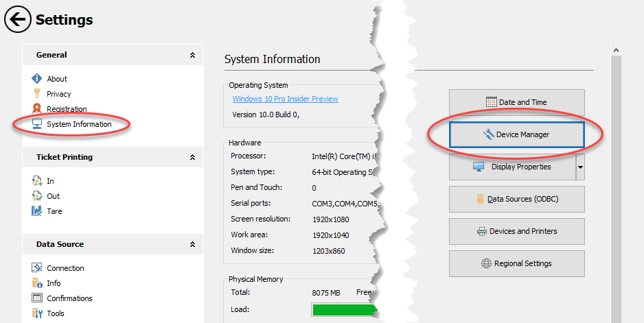
Task: Open Confirmations in Data Source
Action: [x=69, y=298]
